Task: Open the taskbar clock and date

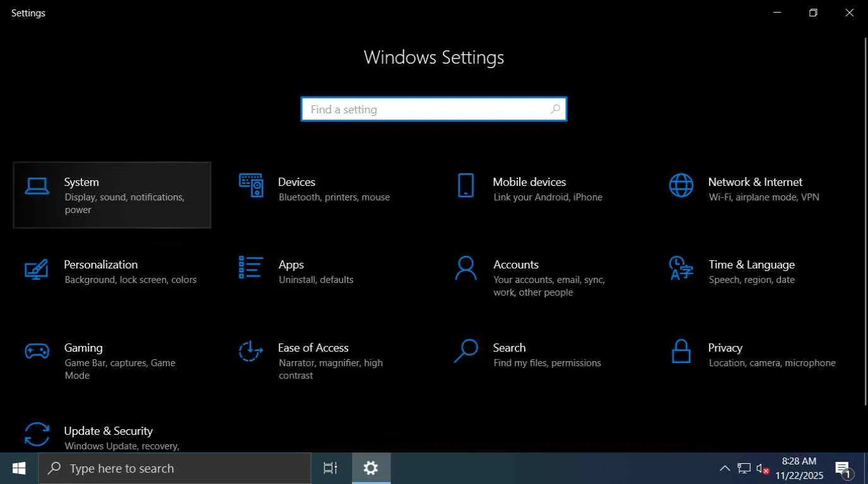Action: 799,468
